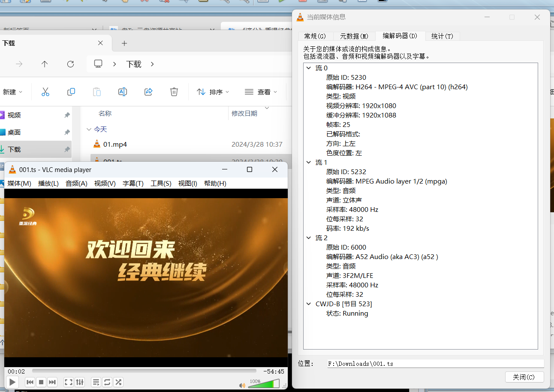Collapse the 流 1 tree node
Screen dimensions: 554x392
point(309,162)
